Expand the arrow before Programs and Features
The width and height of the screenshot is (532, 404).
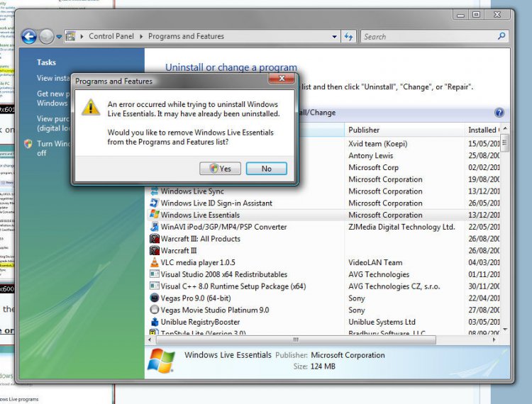tap(141, 36)
